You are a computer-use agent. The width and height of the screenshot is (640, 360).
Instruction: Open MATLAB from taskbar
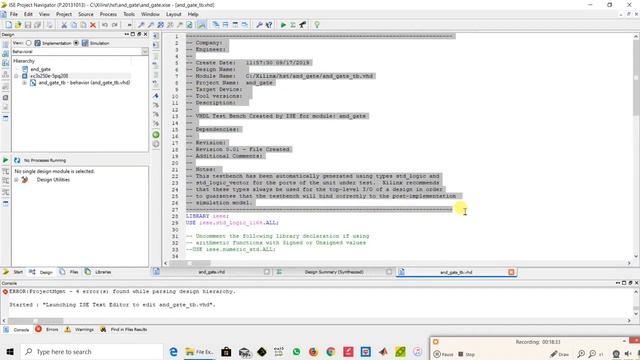coord(383,351)
